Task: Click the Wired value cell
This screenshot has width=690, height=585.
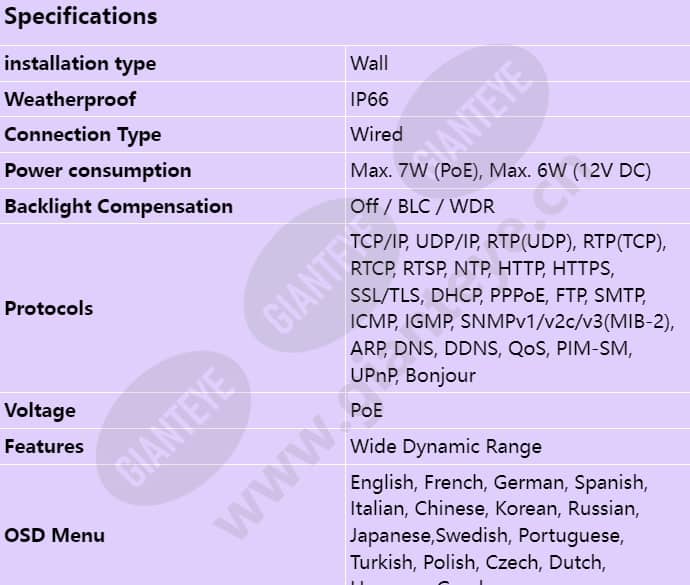Action: [376, 135]
